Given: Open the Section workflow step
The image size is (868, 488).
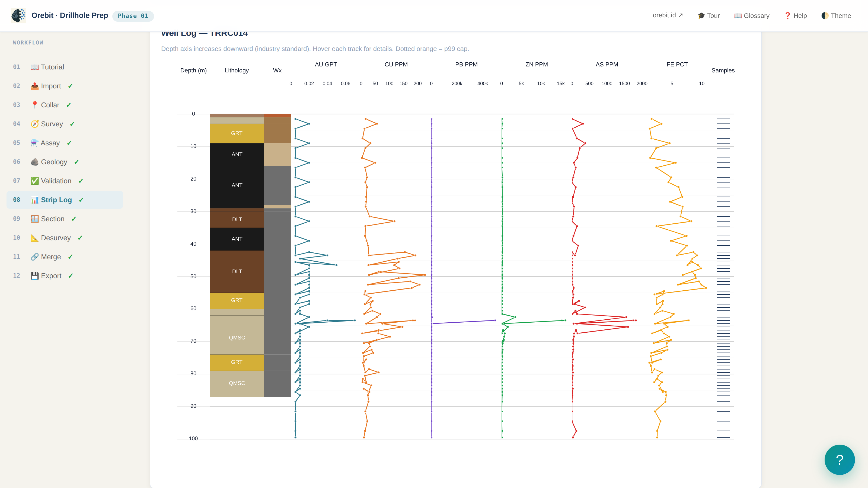Looking at the screenshot, I should [65, 219].
